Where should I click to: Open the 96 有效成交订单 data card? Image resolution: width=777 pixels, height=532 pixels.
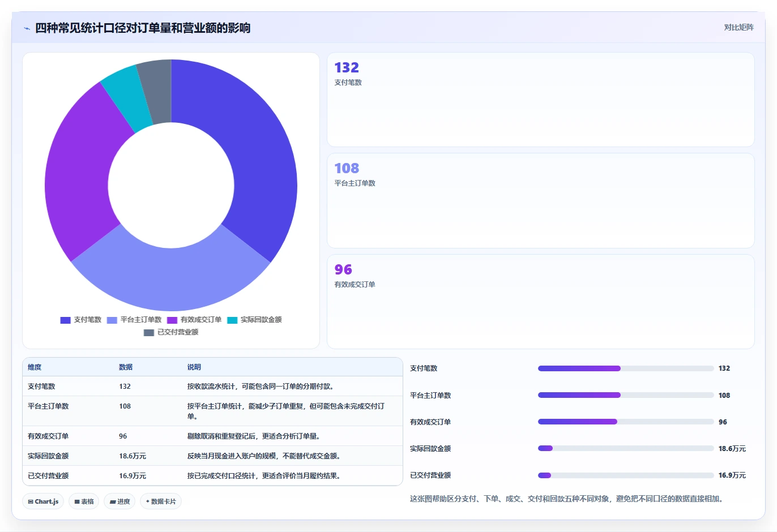(540, 302)
